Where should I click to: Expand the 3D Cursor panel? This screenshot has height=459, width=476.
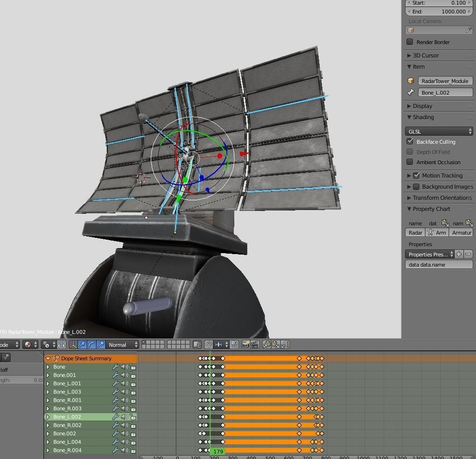409,56
